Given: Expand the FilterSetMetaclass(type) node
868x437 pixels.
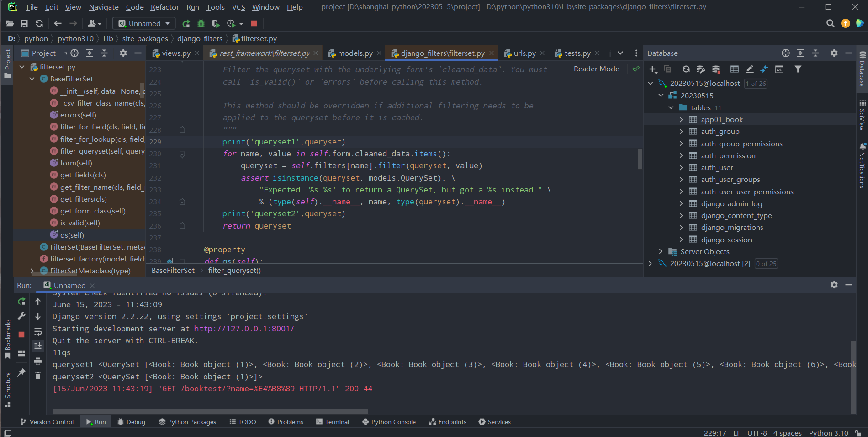Looking at the screenshot, I should tap(32, 271).
